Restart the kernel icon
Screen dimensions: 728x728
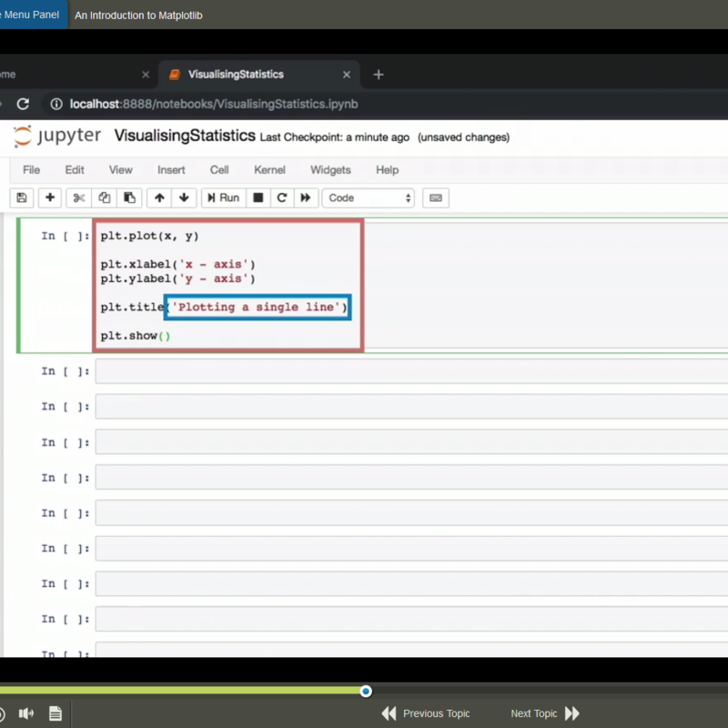pos(282,197)
